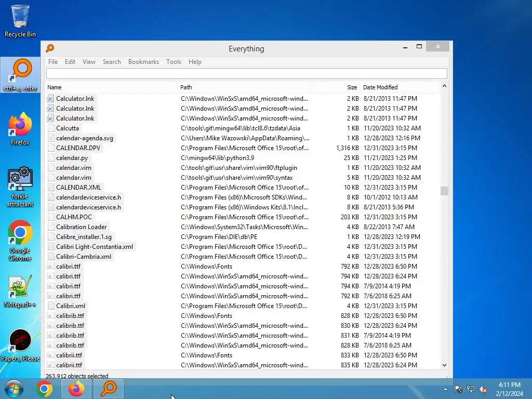Click the scrollbar up arrow in results
The width and height of the screenshot is (532, 399).
tap(445, 86)
